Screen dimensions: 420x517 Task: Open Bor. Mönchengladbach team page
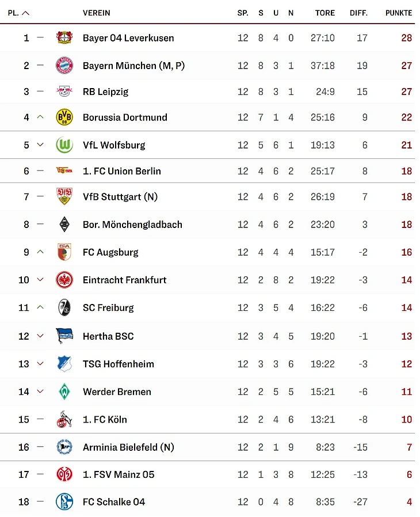(132, 225)
